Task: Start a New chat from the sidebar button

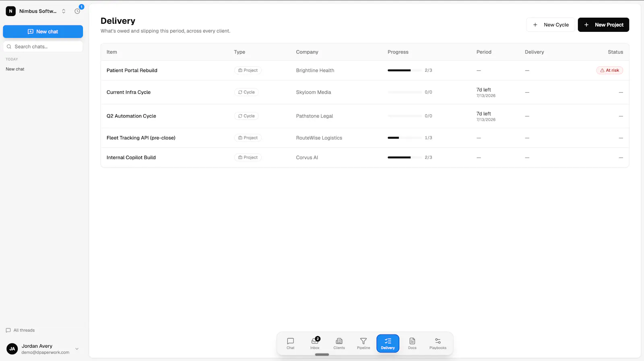Action: pyautogui.click(x=43, y=31)
